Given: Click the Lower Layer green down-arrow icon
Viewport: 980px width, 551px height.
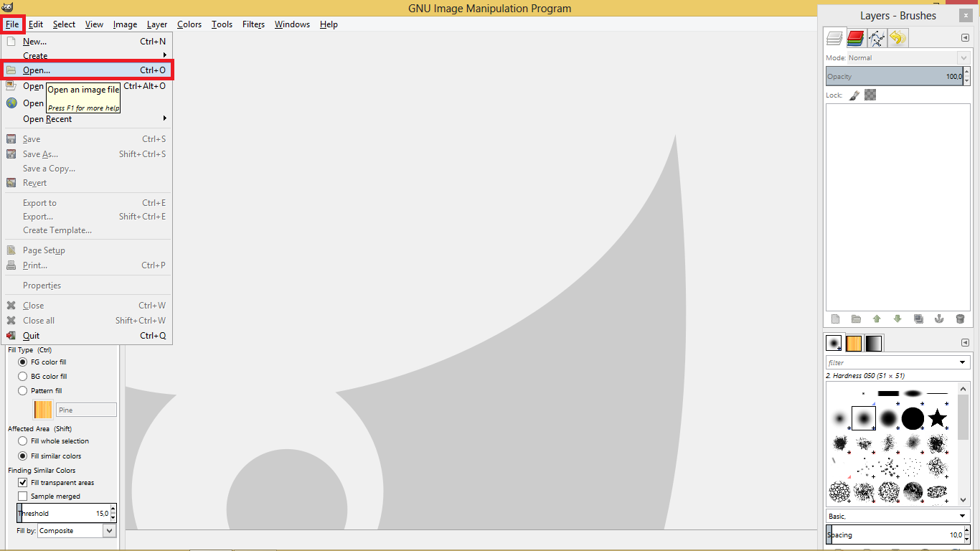Looking at the screenshot, I should (x=897, y=319).
